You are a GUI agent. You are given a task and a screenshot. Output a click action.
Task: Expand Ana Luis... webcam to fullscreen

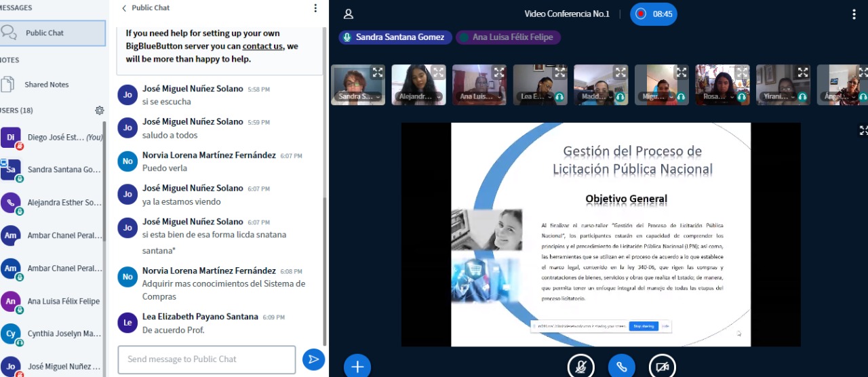point(499,72)
